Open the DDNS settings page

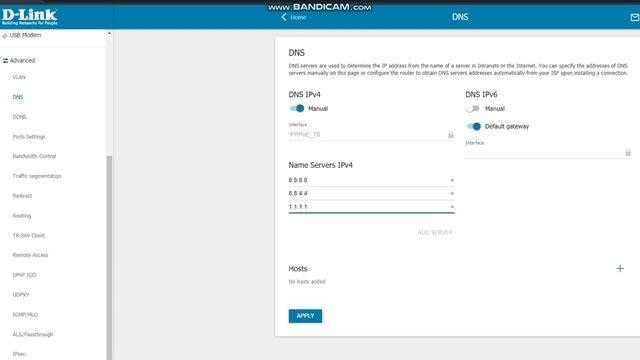pos(19,117)
